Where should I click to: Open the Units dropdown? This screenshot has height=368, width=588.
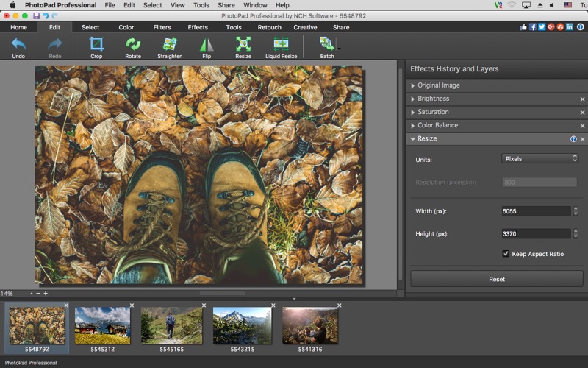pos(540,159)
